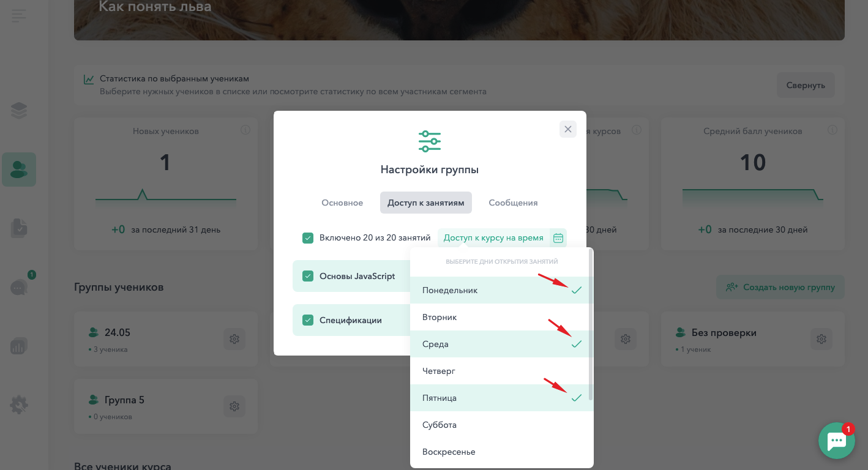Open the courses layers icon in sidebar
868x470 pixels.
19,110
